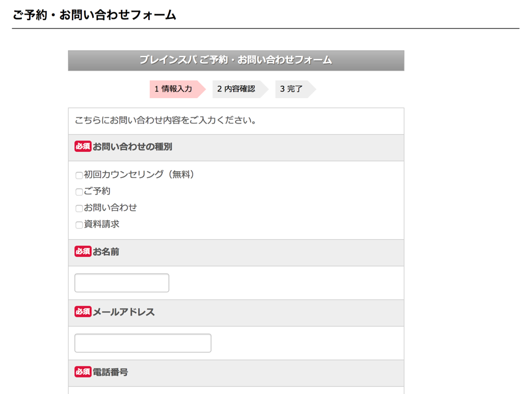This screenshot has width=532, height=394.
Task: Click the 資料請求 label text
Action: coord(102,224)
